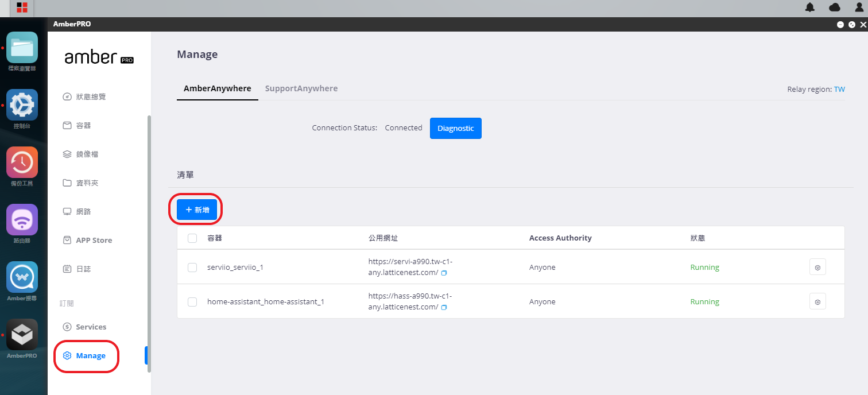Open the serviio latticenest.com public URL
This screenshot has height=395, width=868.
(410, 267)
